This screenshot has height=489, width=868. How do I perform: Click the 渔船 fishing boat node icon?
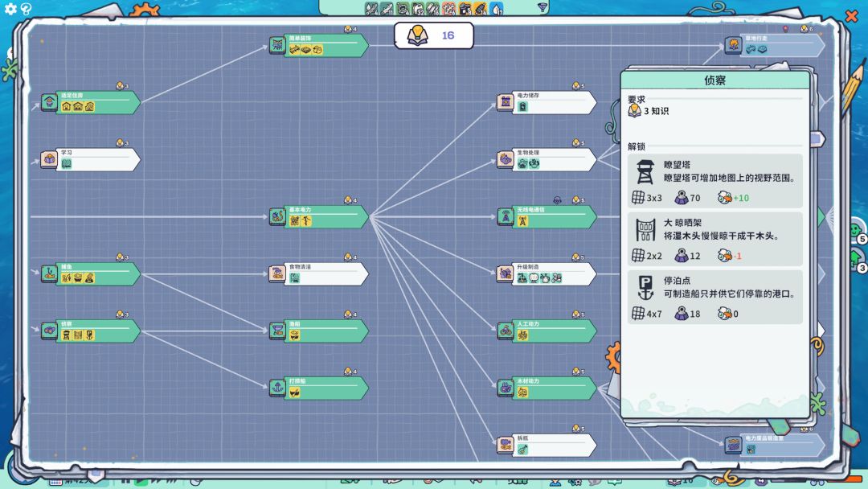[x=277, y=331]
